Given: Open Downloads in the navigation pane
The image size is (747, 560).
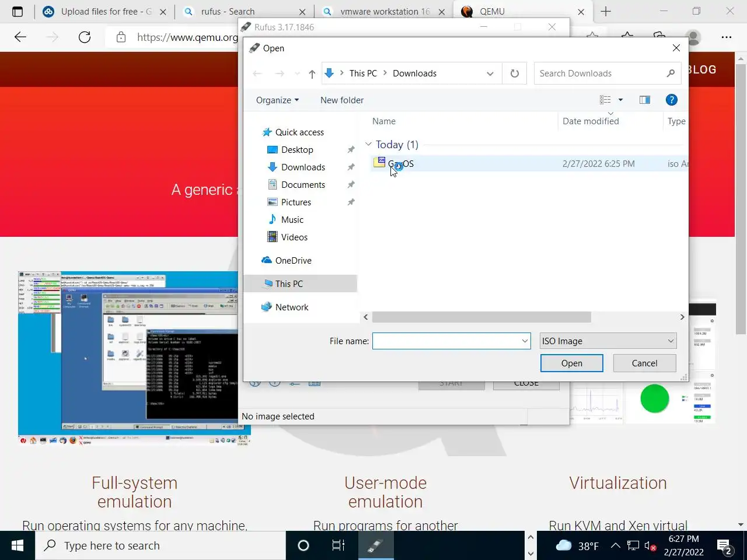Looking at the screenshot, I should click(x=303, y=167).
